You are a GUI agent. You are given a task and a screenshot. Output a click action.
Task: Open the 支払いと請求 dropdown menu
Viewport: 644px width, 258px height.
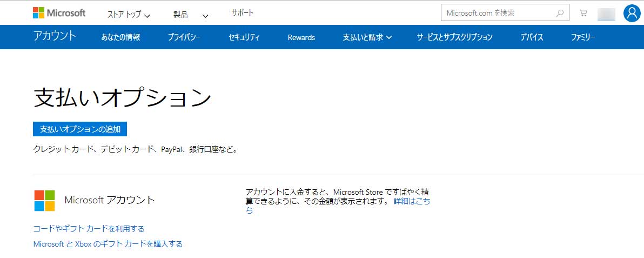367,37
